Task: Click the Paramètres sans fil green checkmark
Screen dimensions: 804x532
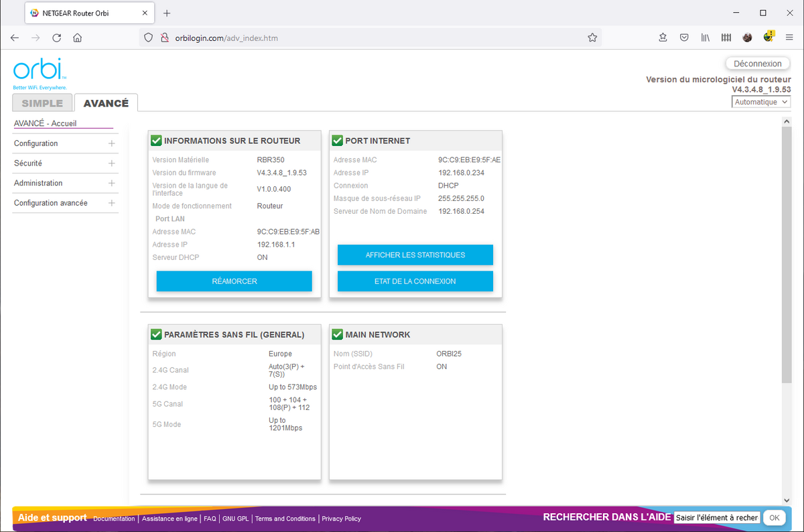Action: 156,334
